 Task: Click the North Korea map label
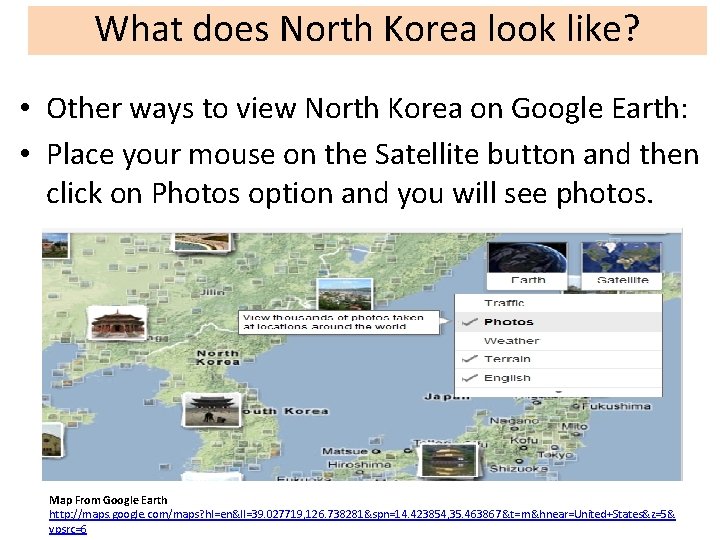pos(218,357)
